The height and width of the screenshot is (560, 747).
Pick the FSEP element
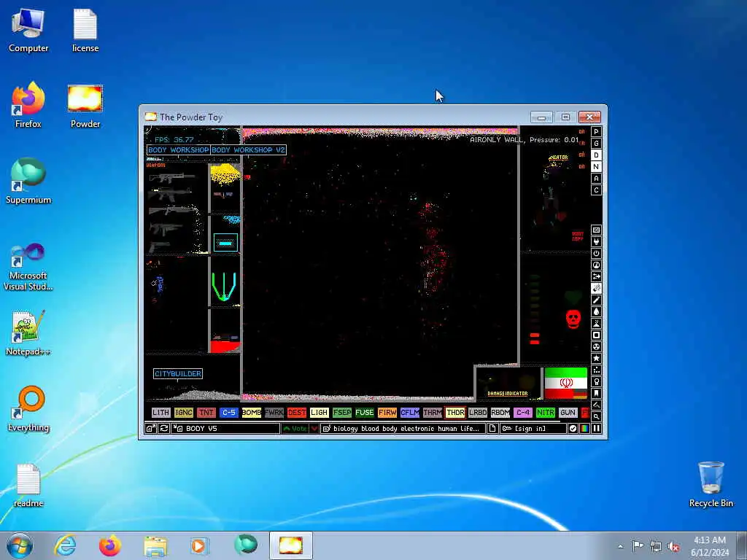click(x=341, y=413)
